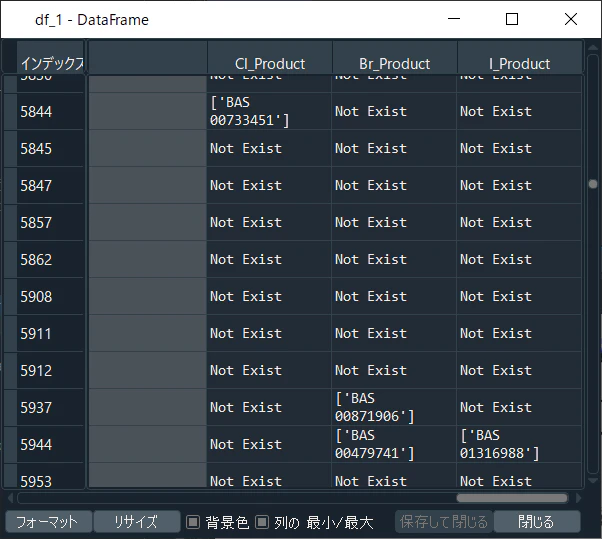Minimize the df_1 DataFrame window

click(454, 18)
